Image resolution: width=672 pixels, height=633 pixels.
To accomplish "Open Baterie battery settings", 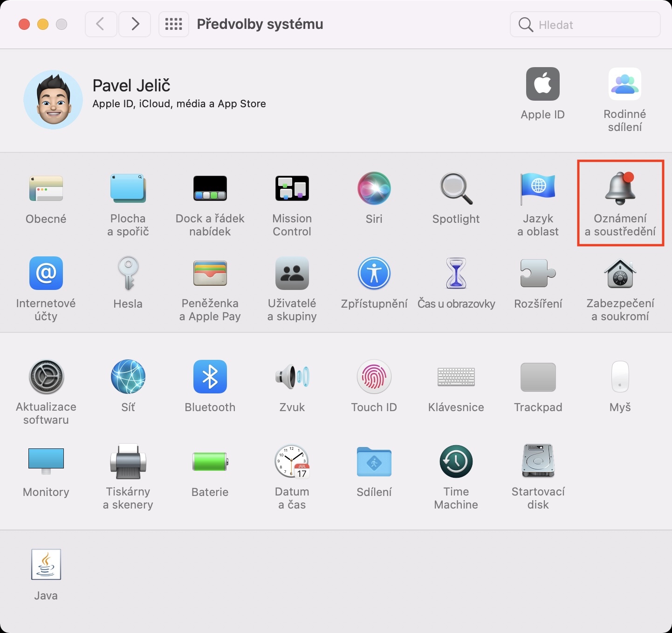I will tap(210, 461).
